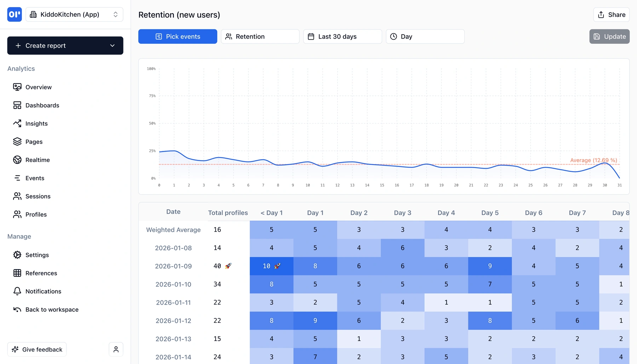Go to the Overview menu item
This screenshot has width=637, height=364.
pos(38,87)
